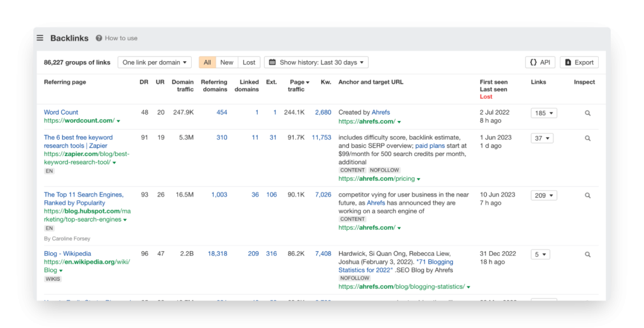644x328 pixels.
Task: Expand Show history: Last 30 days dropdown
Action: click(x=316, y=62)
